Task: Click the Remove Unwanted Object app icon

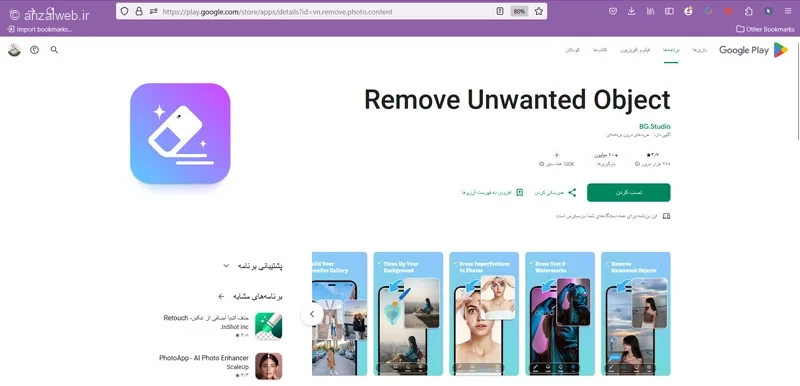Action: 180,134
